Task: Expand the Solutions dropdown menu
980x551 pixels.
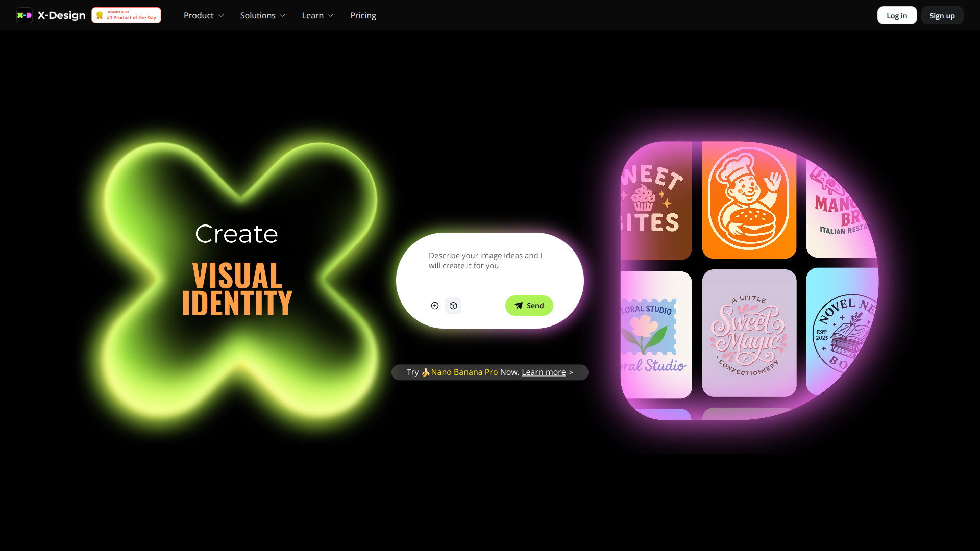Action: (x=262, y=15)
